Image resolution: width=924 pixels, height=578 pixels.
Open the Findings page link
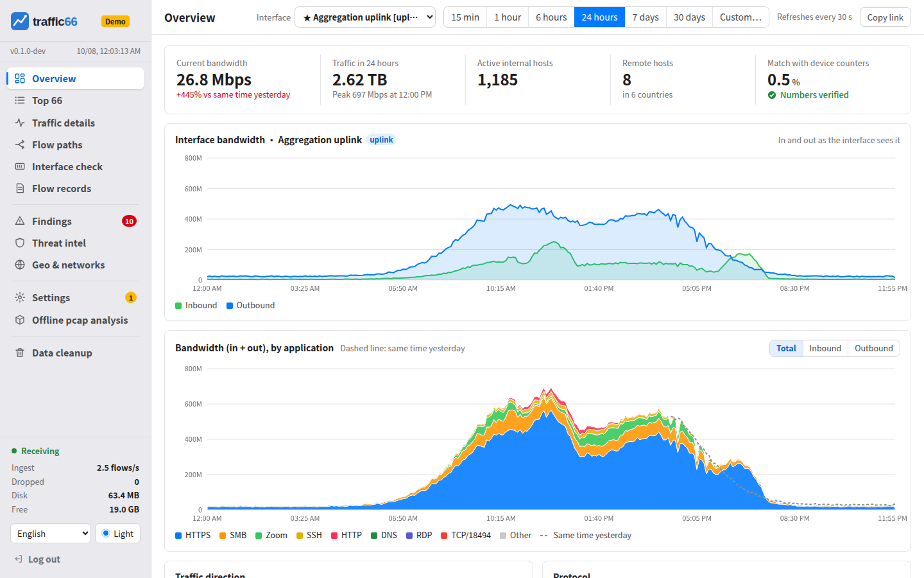76,221
